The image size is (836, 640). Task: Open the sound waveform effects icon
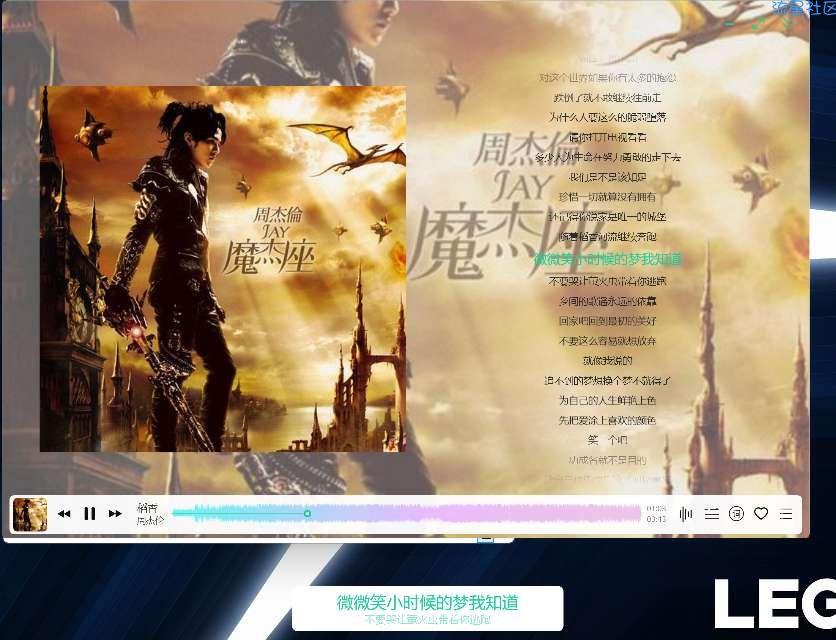point(686,514)
